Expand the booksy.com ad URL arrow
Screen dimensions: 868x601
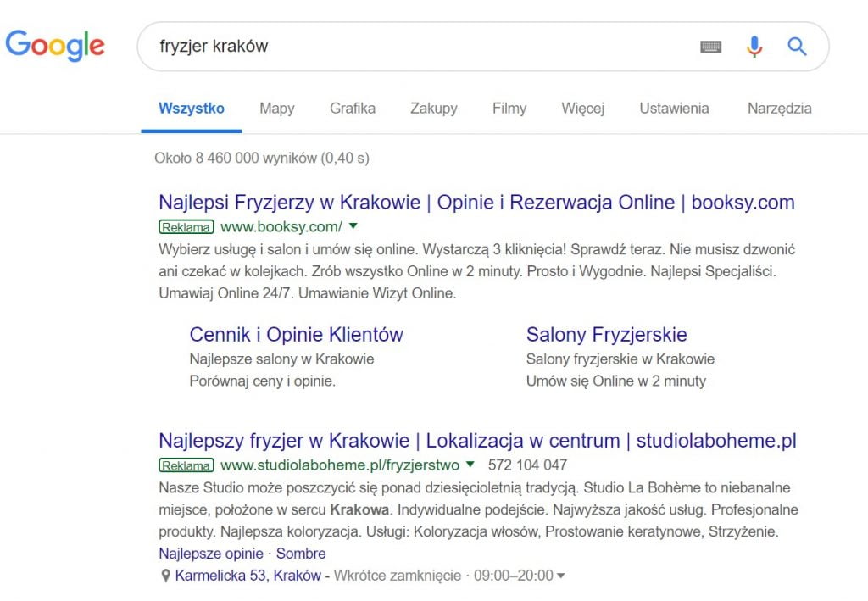click(x=353, y=226)
